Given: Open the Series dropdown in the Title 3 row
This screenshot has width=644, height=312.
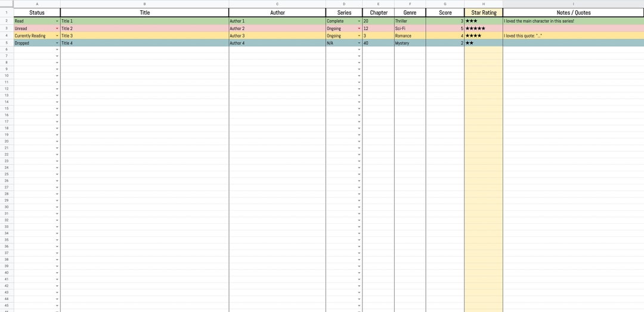Looking at the screenshot, I should [x=359, y=36].
